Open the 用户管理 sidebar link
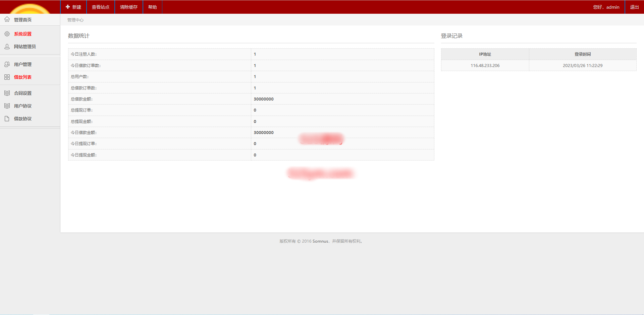Screen dimensions: 644x315 23,64
